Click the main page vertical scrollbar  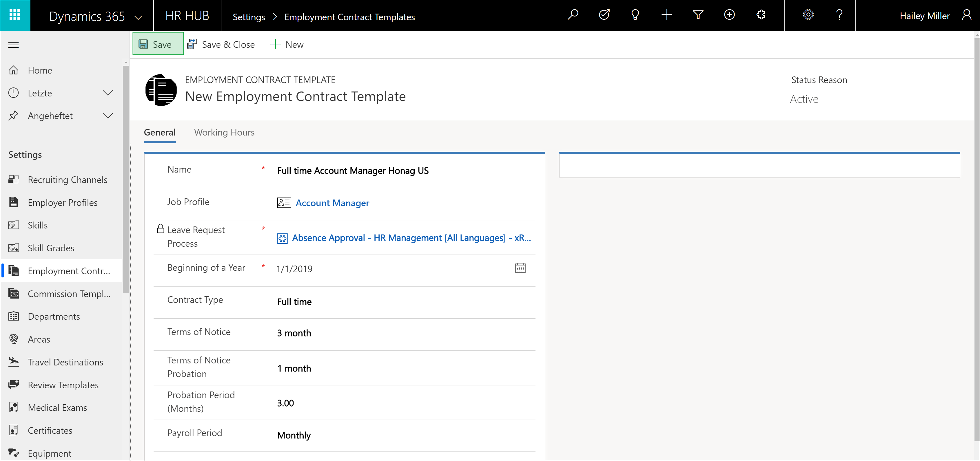click(977, 239)
